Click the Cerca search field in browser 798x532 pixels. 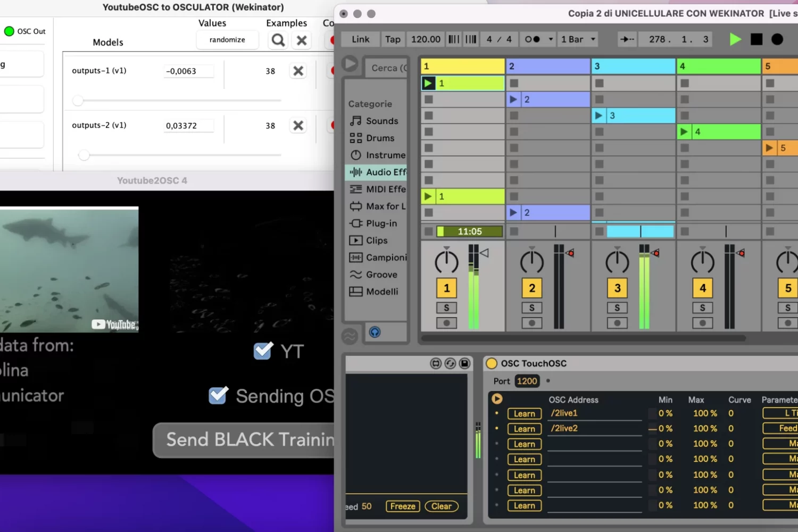[387, 68]
